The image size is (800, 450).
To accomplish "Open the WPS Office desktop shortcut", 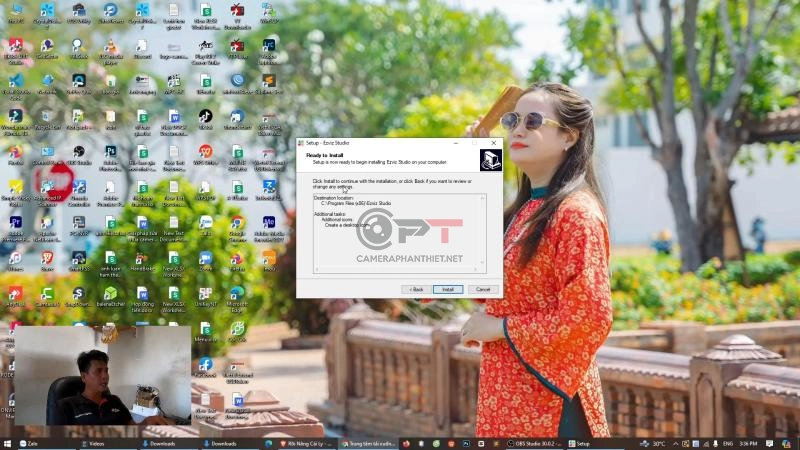I will pyautogui.click(x=206, y=155).
